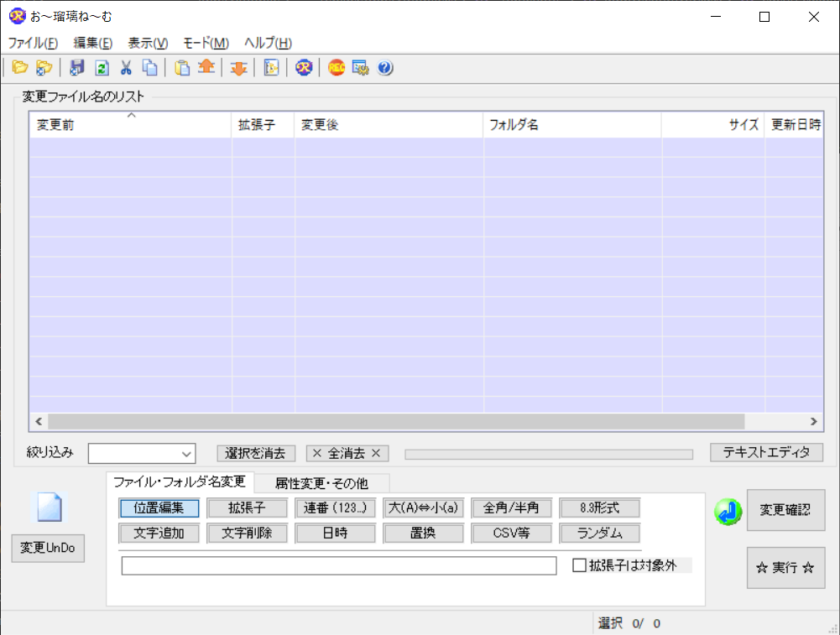Open the モード(M) menu
This screenshot has width=840, height=635.
click(x=206, y=43)
